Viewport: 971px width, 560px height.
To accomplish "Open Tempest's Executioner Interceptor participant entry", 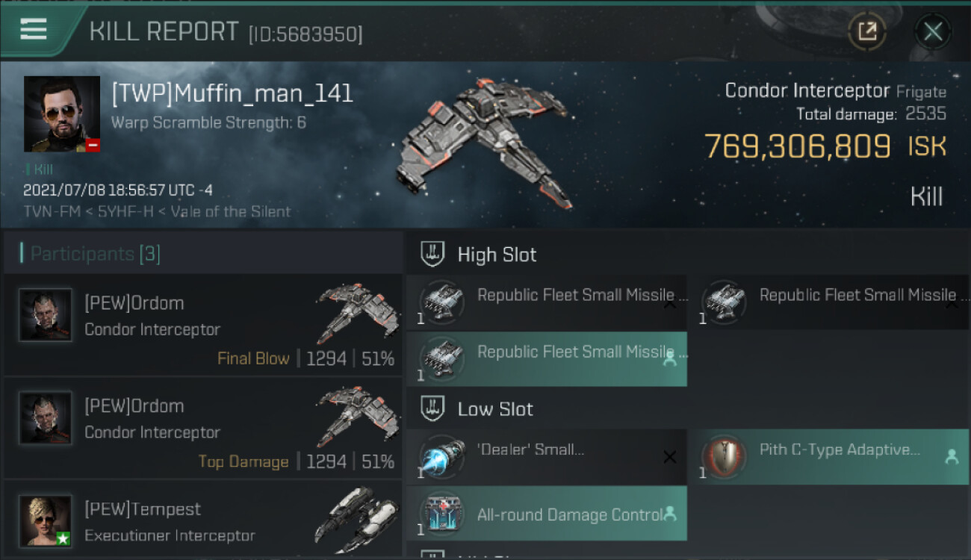I will click(x=203, y=520).
